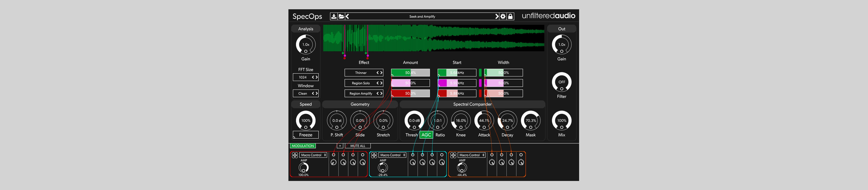Click the cyan modulator's flower icon
The width and height of the screenshot is (868, 190).
click(x=374, y=155)
